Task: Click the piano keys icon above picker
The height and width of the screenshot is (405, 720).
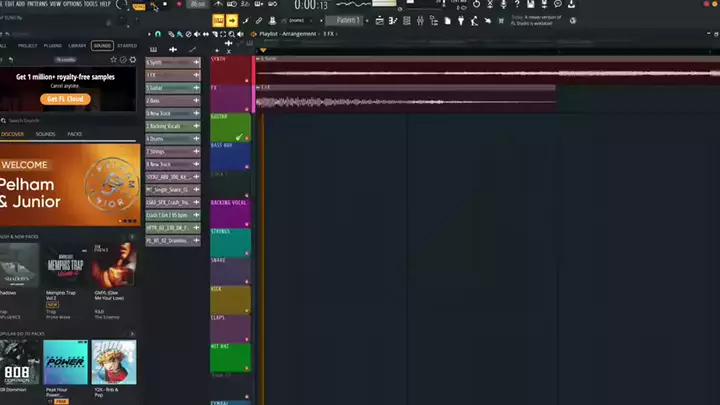Action: point(153,50)
